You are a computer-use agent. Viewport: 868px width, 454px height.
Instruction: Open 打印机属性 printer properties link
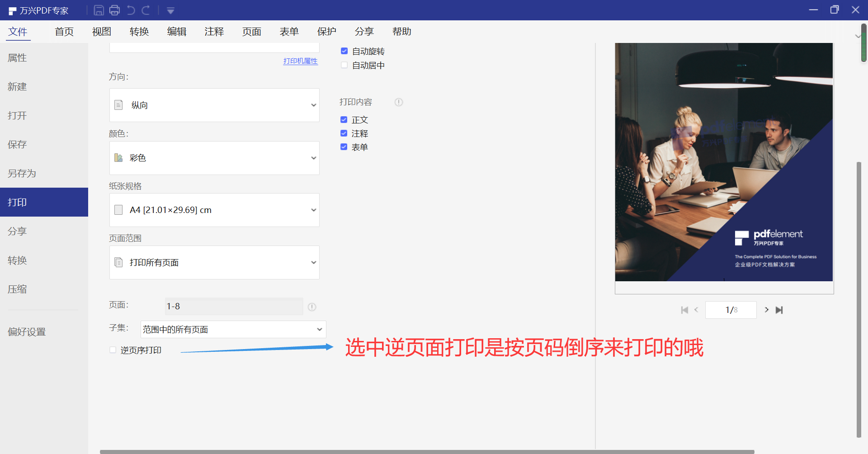click(x=300, y=61)
